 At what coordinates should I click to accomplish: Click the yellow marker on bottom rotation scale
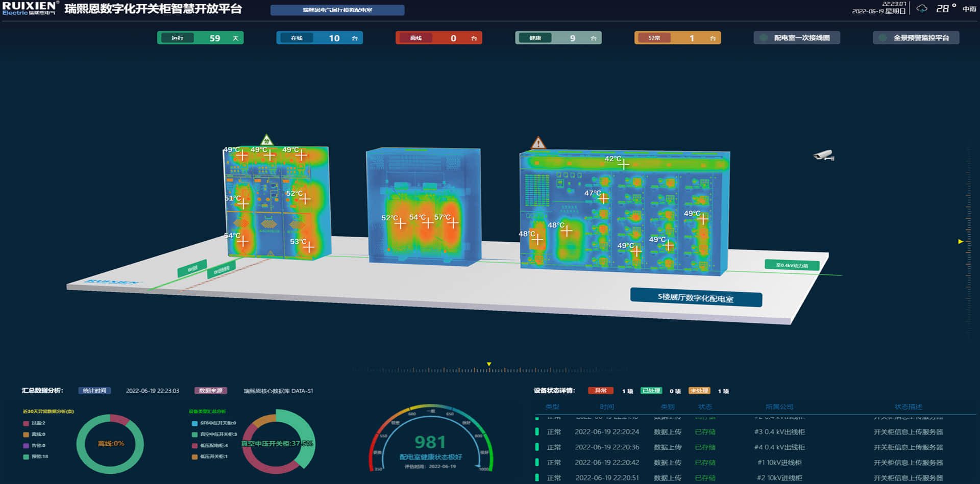coord(489,364)
